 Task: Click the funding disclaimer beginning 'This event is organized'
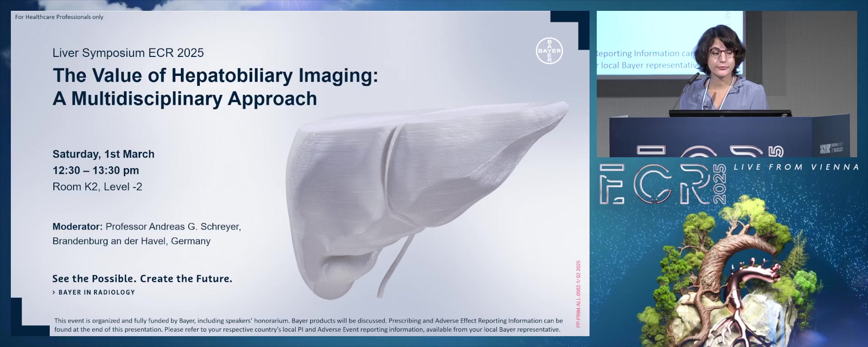308,325
